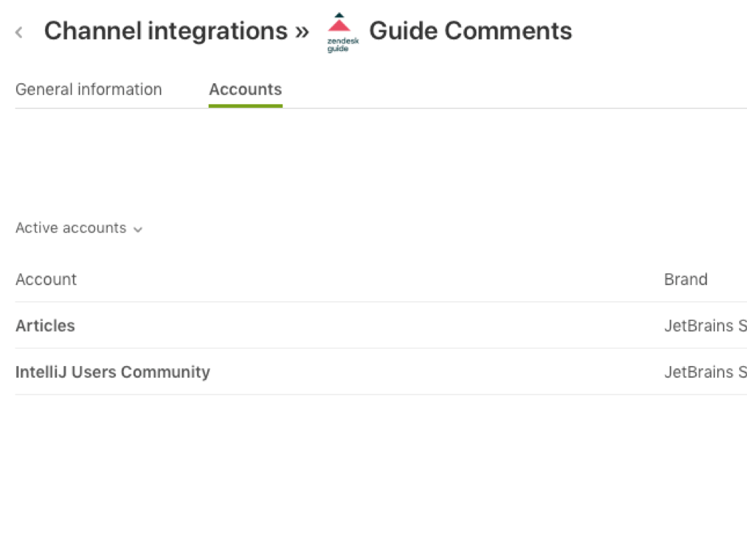Open the Channel integrations breadcrumb link
The width and height of the screenshot is (747, 560).
(x=166, y=31)
